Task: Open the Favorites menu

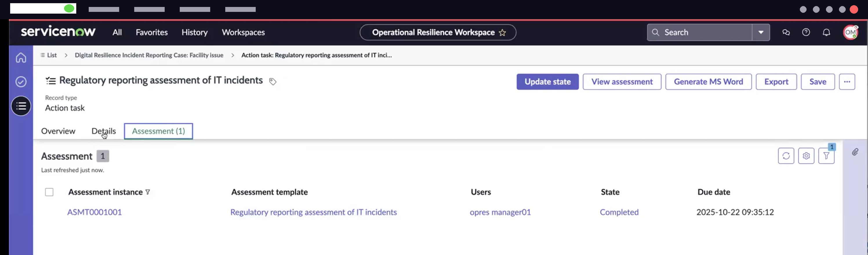Action: pos(152,32)
